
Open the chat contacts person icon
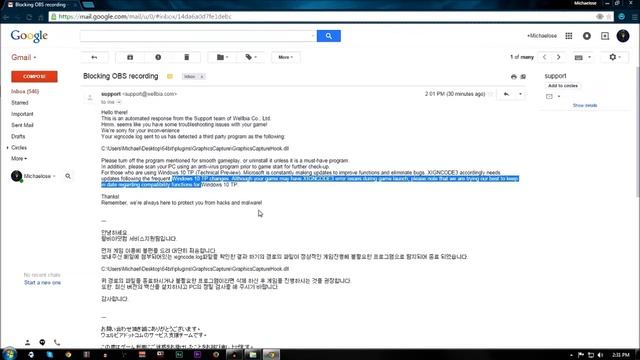(x=27, y=342)
